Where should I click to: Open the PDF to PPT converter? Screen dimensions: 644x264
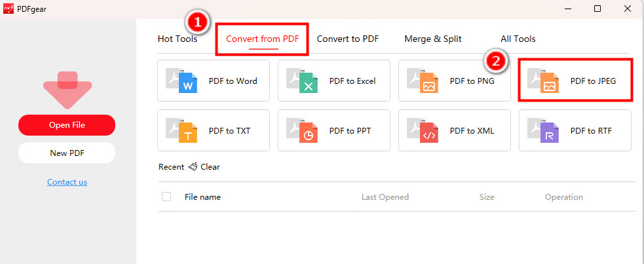click(334, 130)
